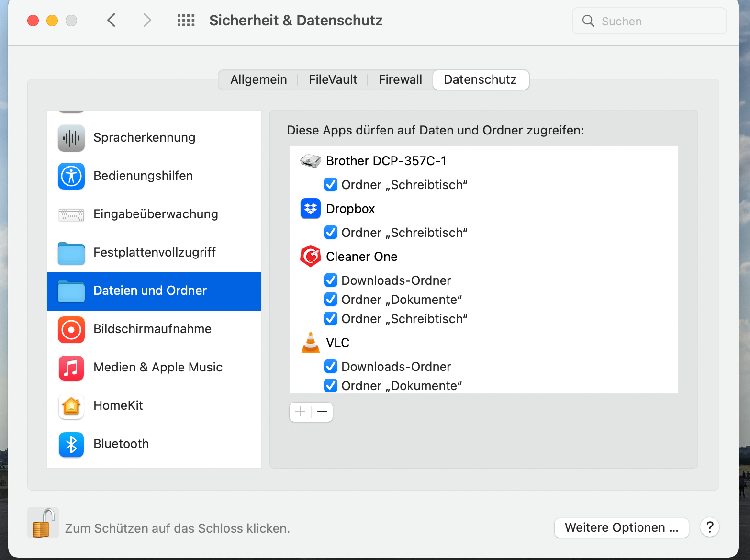This screenshot has width=750, height=560.
Task: Select the VLC app name
Action: (x=337, y=343)
